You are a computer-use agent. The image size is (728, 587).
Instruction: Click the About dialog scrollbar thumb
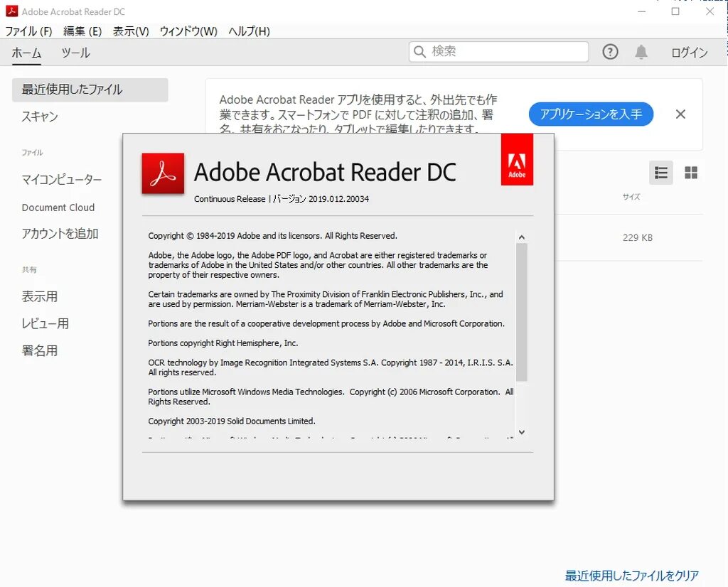click(x=522, y=312)
